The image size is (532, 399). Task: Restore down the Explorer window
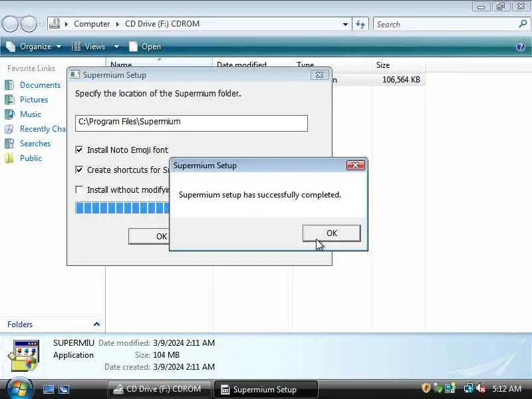pos(501,7)
